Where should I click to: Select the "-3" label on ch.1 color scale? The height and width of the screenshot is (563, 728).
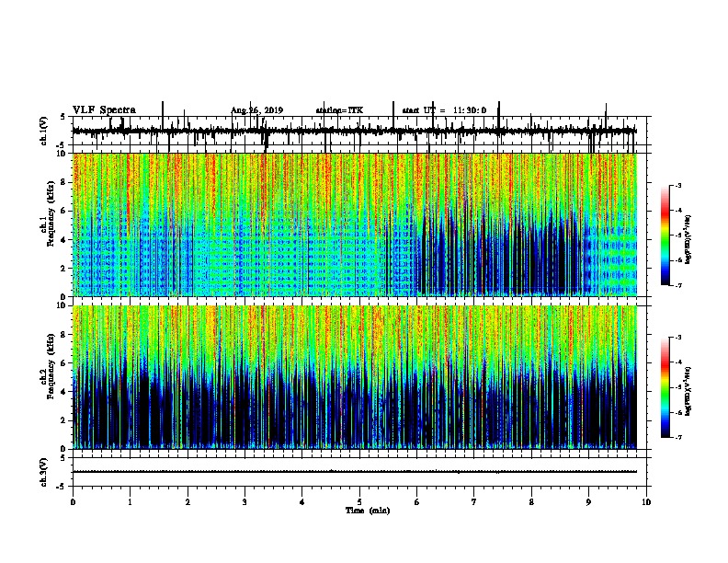[677, 185]
